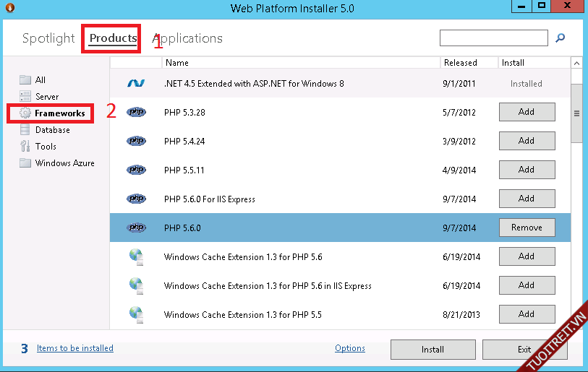Open the Items to be installed link
This screenshot has width=588, height=372.
coord(75,348)
